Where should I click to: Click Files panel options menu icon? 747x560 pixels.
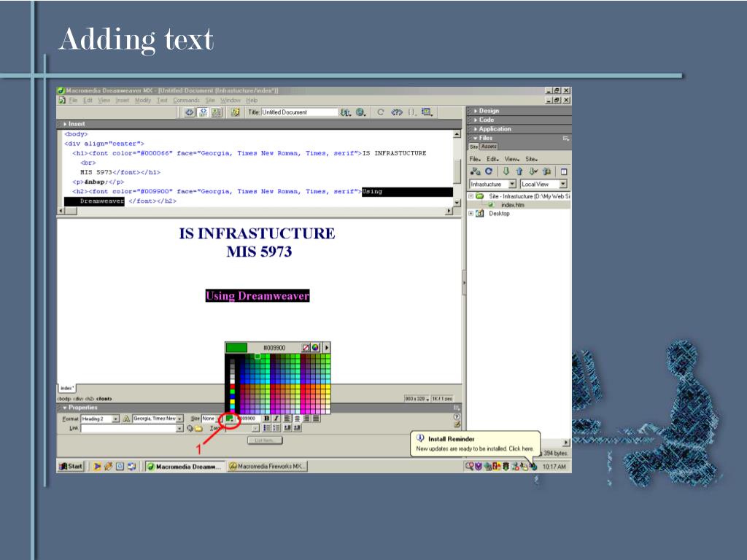pos(565,138)
